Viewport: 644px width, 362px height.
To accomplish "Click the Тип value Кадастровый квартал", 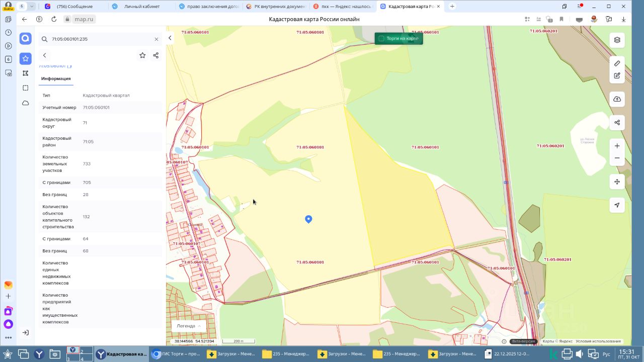I will click(106, 96).
